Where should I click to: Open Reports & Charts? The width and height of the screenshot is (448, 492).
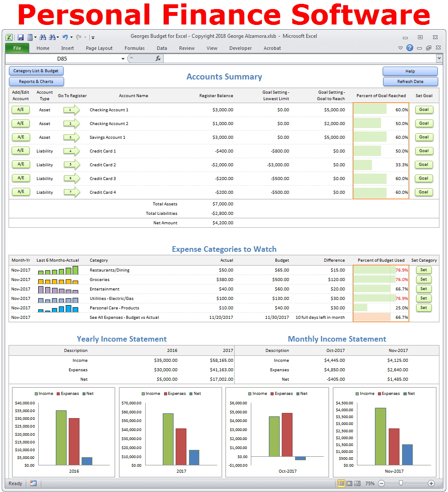pos(36,81)
